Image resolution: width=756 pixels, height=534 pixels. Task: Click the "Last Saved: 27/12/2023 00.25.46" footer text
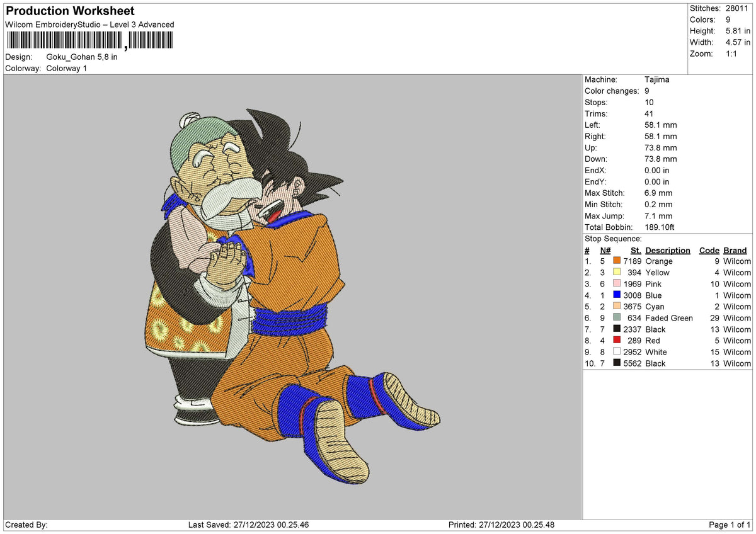click(x=248, y=525)
